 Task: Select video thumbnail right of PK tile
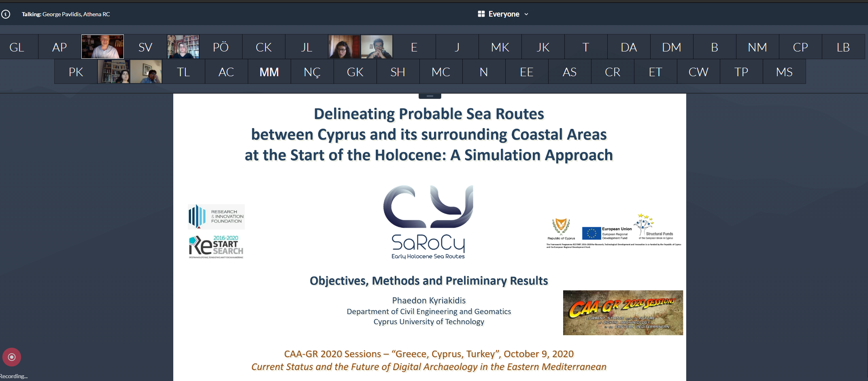(x=114, y=72)
